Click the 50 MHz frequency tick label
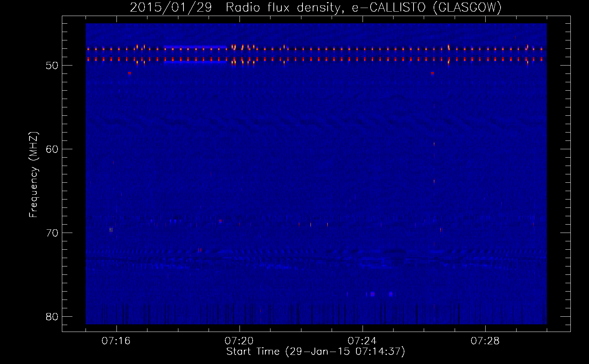The width and height of the screenshot is (589, 364). [x=52, y=66]
